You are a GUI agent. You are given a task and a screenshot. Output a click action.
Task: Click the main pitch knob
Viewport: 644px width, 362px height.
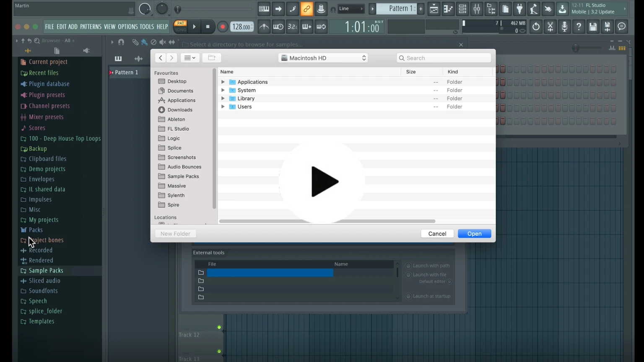[162, 9]
